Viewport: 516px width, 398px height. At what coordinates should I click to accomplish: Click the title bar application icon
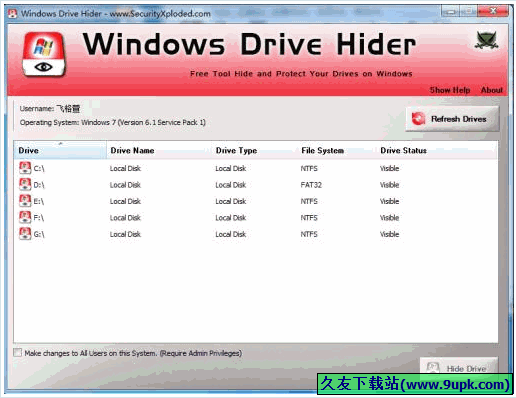pyautogui.click(x=13, y=14)
